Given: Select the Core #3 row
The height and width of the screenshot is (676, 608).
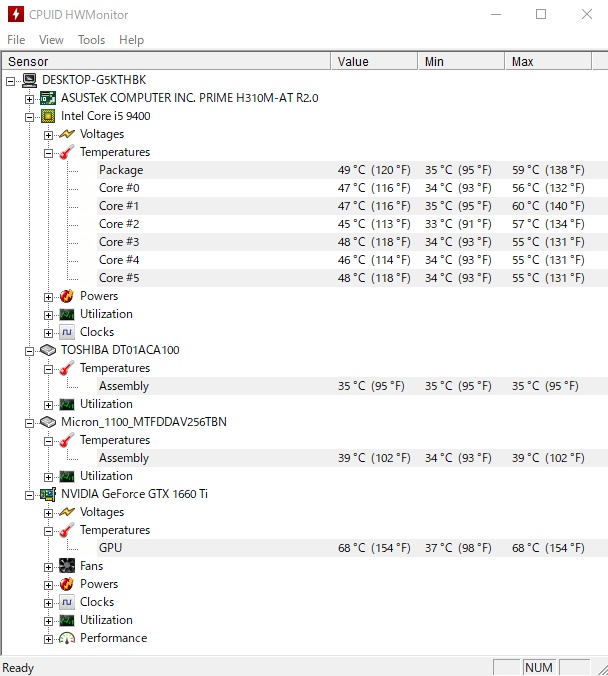Looking at the screenshot, I should [352, 242].
